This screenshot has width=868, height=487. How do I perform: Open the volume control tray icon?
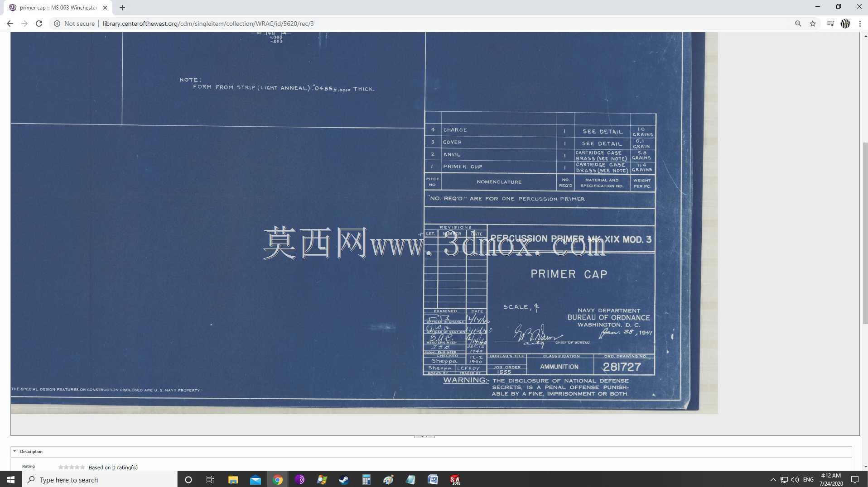[x=795, y=480]
